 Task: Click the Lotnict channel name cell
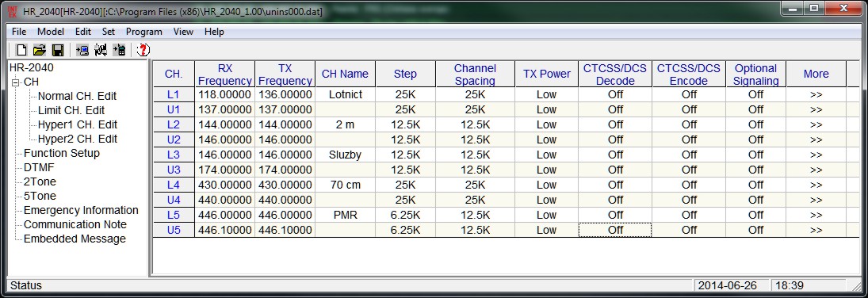346,95
